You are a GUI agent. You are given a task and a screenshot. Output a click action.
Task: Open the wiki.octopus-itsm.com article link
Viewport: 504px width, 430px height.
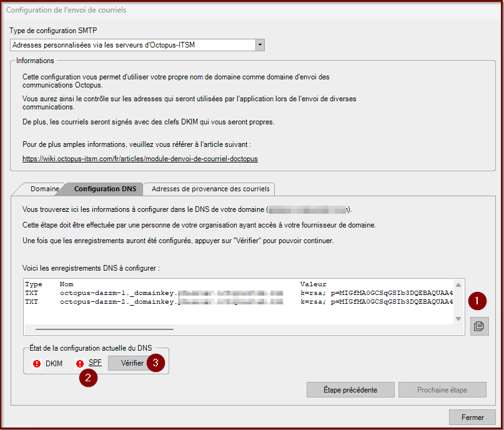point(140,159)
